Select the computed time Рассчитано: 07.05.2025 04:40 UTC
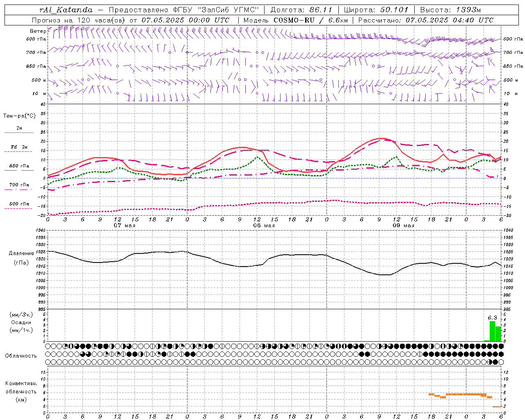 tap(426, 20)
